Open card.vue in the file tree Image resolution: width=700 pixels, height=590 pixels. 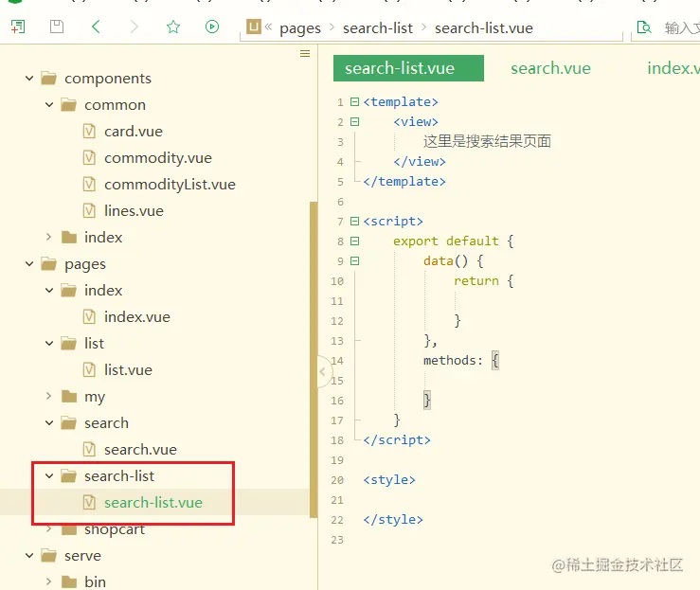pyautogui.click(x=133, y=132)
